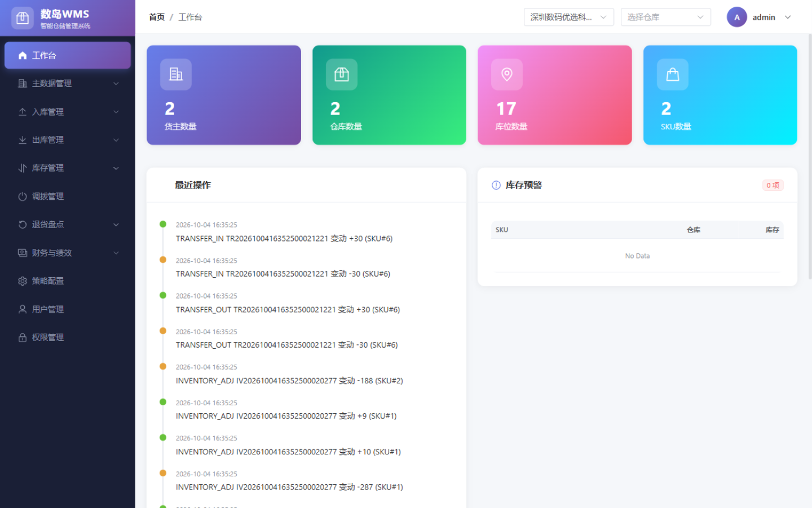Click the 出库管理 download icon
This screenshot has width=812, height=508.
[x=23, y=140]
